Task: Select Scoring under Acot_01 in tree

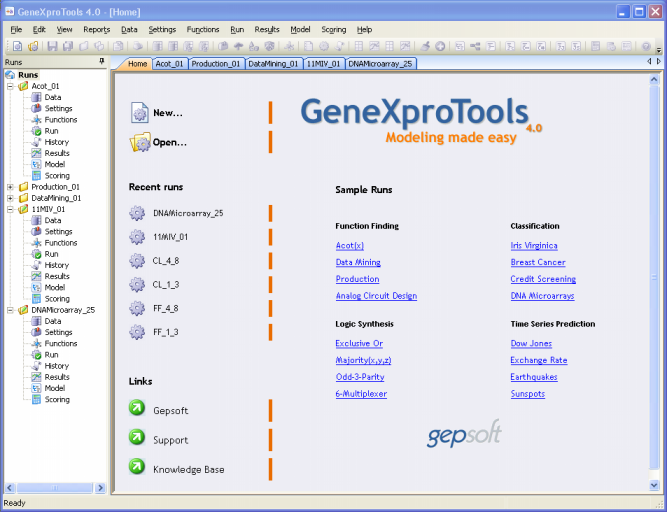Action: coord(57,176)
